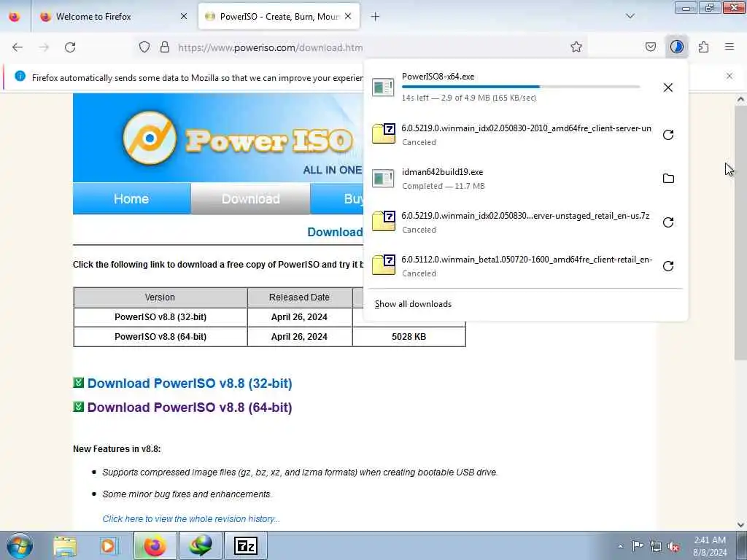Viewport: 747px width, 560px height.
Task: Click the page vertical scrollbar thumb
Action: 740,233
